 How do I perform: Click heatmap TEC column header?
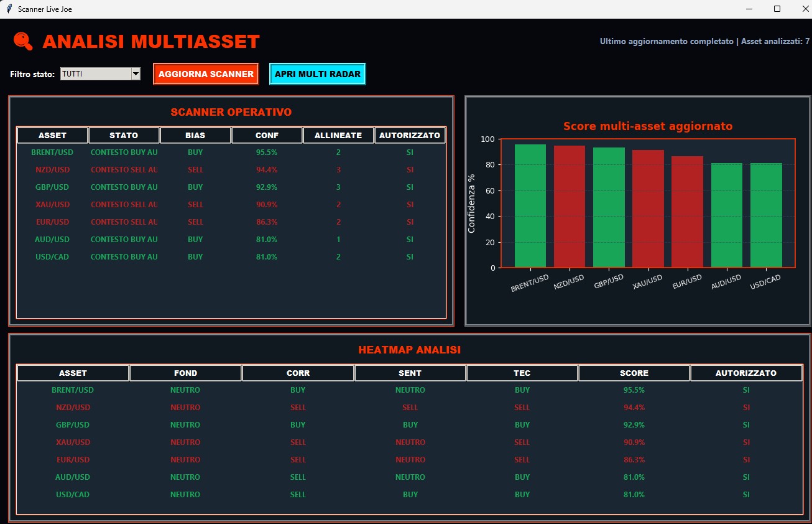pos(522,373)
